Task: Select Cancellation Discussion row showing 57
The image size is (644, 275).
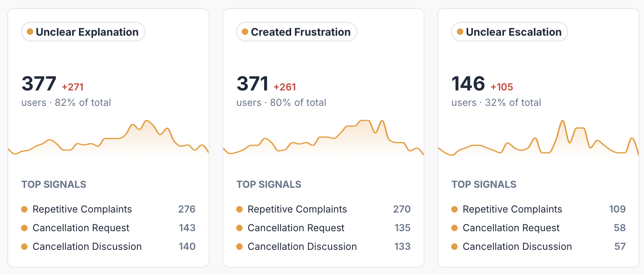Action: point(539,247)
